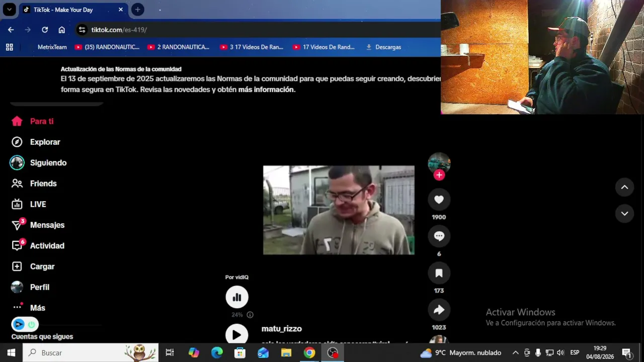Click the Chrome taskbar icon
644x362 pixels.
[309, 353]
